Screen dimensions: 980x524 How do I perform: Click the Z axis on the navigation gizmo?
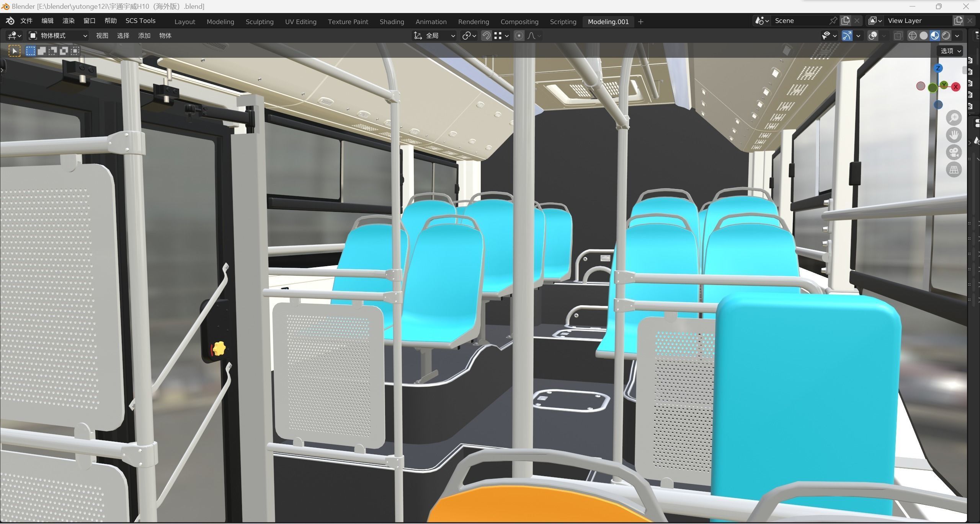[938, 68]
